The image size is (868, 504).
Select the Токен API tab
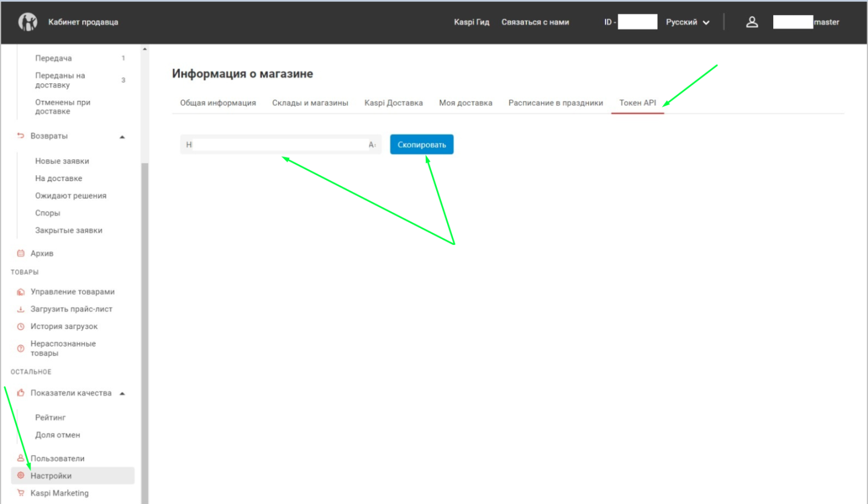(638, 103)
